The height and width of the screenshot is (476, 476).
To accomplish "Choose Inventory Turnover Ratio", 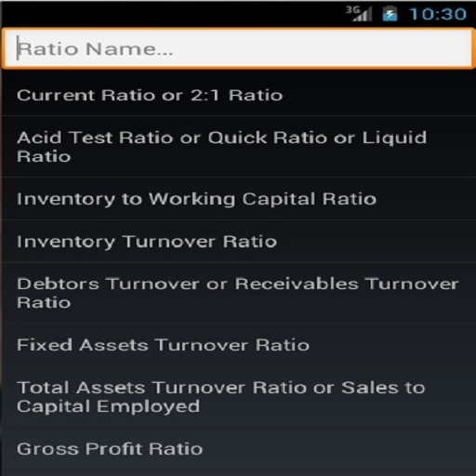I will (238, 241).
